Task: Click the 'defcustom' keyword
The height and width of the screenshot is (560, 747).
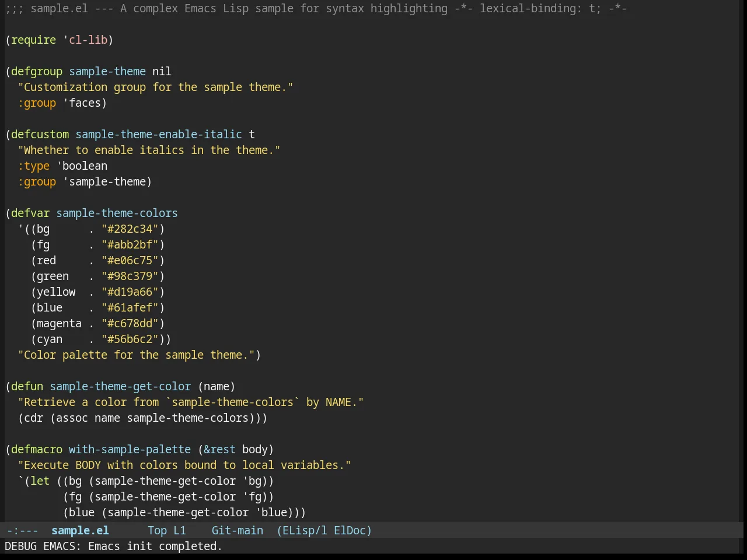Action: [x=40, y=134]
